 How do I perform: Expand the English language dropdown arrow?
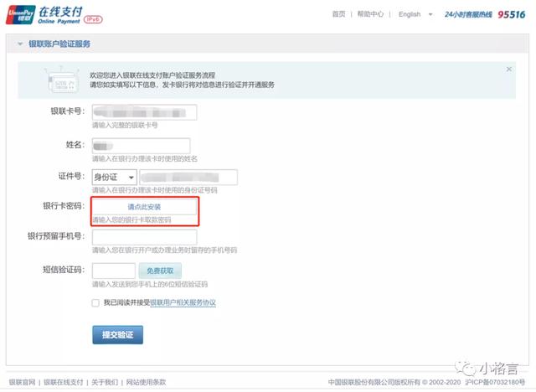[430, 14]
